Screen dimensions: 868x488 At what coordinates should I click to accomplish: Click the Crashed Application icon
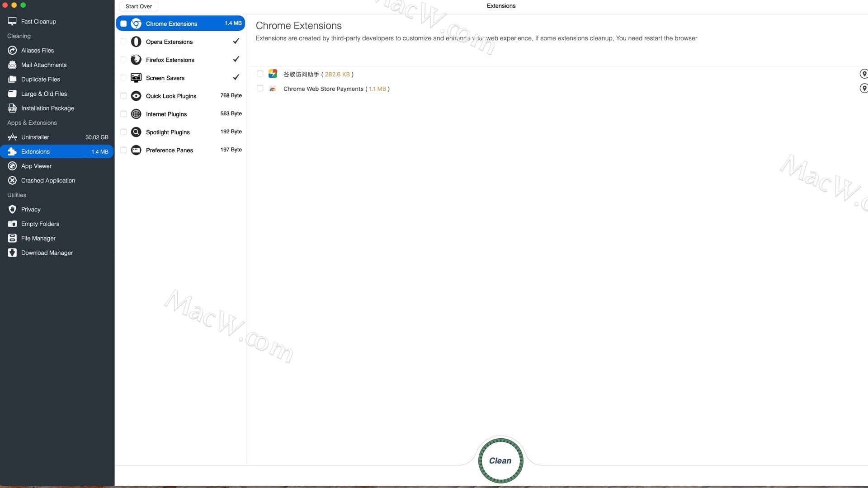coord(12,180)
